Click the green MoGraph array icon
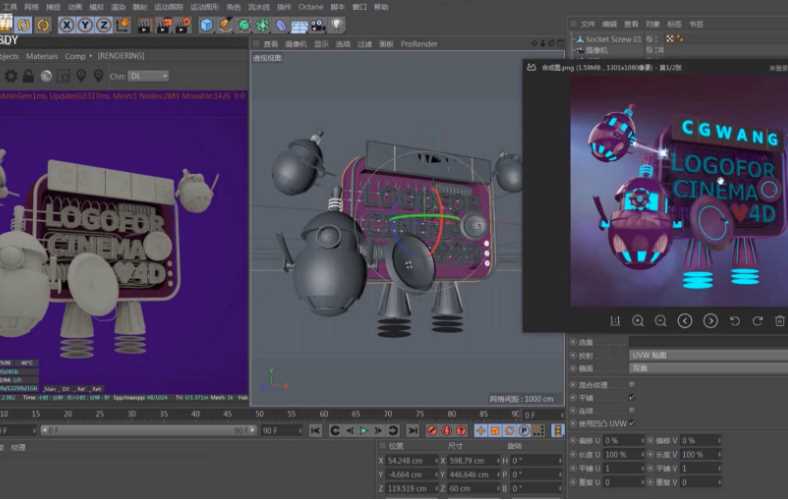 pos(262,25)
